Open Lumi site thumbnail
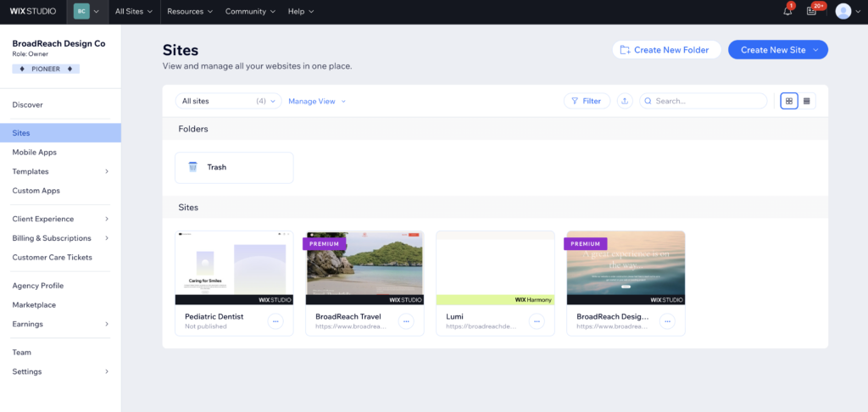This screenshot has width=868, height=412. tap(495, 268)
